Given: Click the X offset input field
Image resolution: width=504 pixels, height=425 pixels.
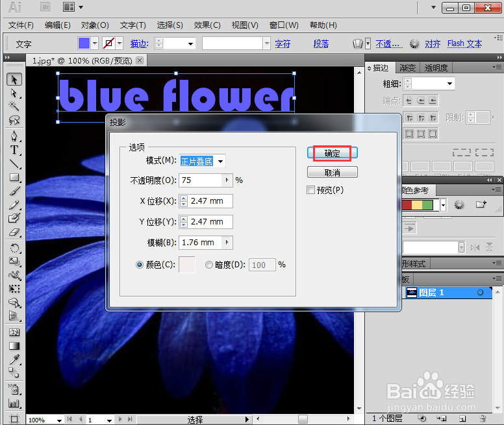Looking at the screenshot, I should tap(210, 201).
